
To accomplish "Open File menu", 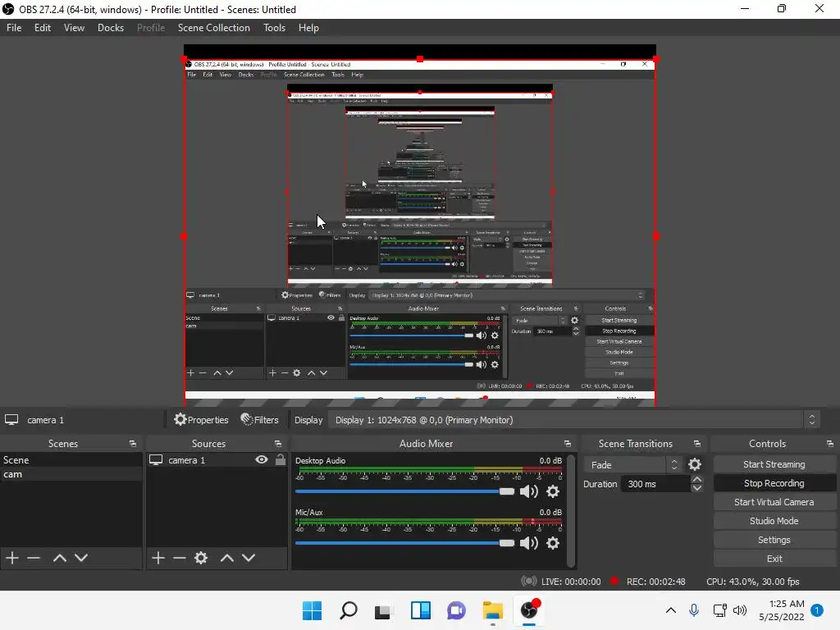I will pyautogui.click(x=14, y=28).
